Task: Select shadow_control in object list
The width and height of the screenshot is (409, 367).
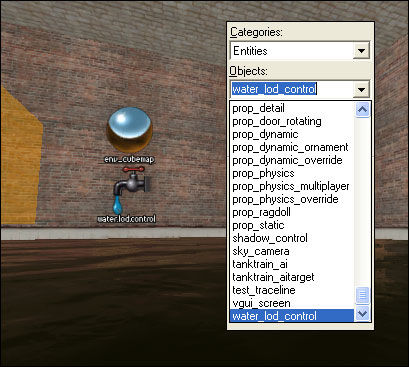Action: click(x=292, y=238)
